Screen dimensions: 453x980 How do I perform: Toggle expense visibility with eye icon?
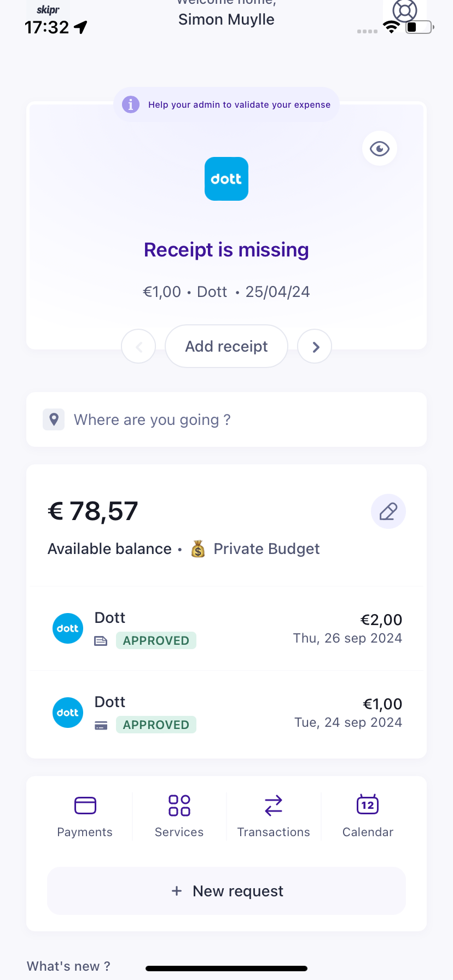coord(379,148)
